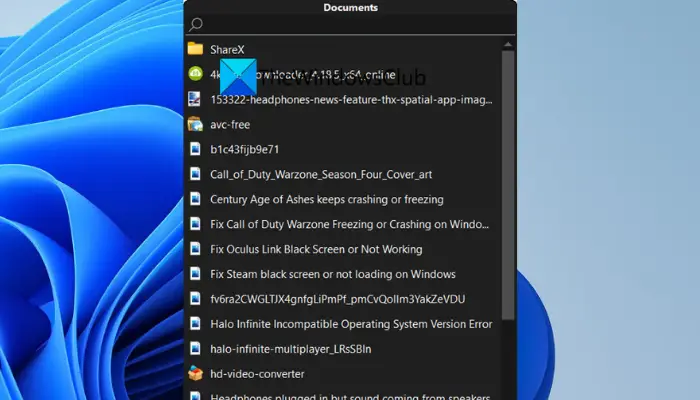Image resolution: width=700 pixels, height=400 pixels.
Task: Open Halo Infinite Incompatible Operating System file
Action: tap(351, 325)
